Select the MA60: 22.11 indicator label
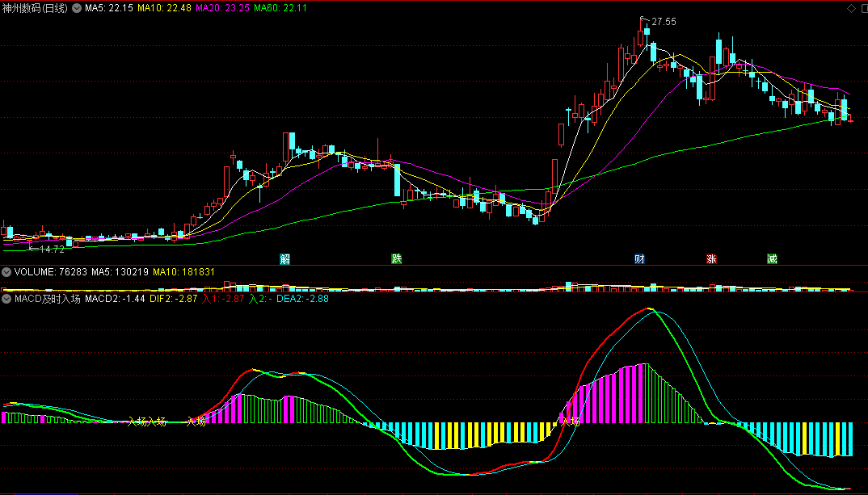The image size is (868, 495). 280,8
